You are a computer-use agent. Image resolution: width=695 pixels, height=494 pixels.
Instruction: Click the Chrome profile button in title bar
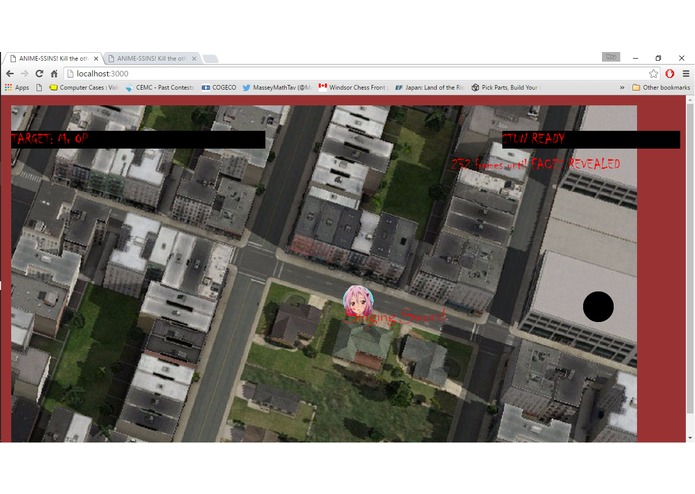[611, 57]
